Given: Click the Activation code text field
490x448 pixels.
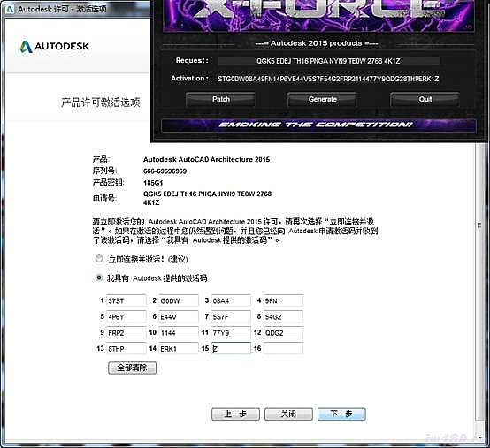Looking at the screenshot, I should (x=328, y=79).
